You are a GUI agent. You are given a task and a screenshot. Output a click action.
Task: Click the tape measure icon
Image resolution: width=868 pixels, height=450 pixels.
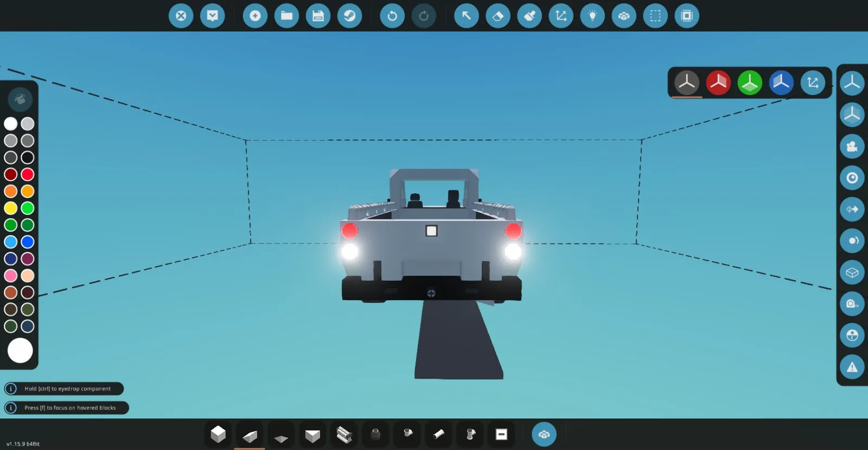tap(852, 304)
